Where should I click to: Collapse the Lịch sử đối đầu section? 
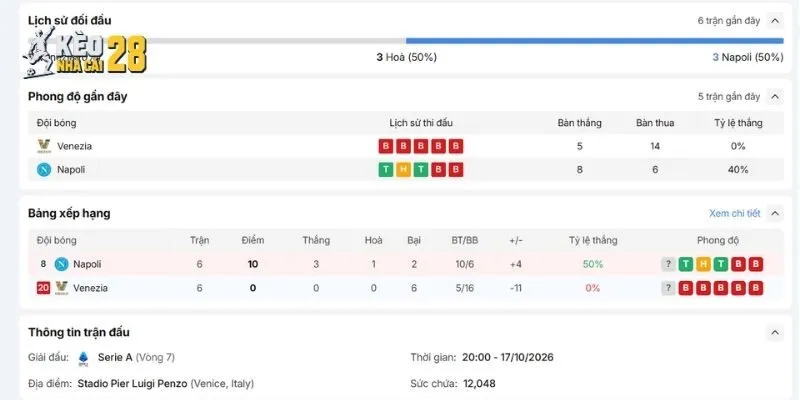[x=775, y=21]
